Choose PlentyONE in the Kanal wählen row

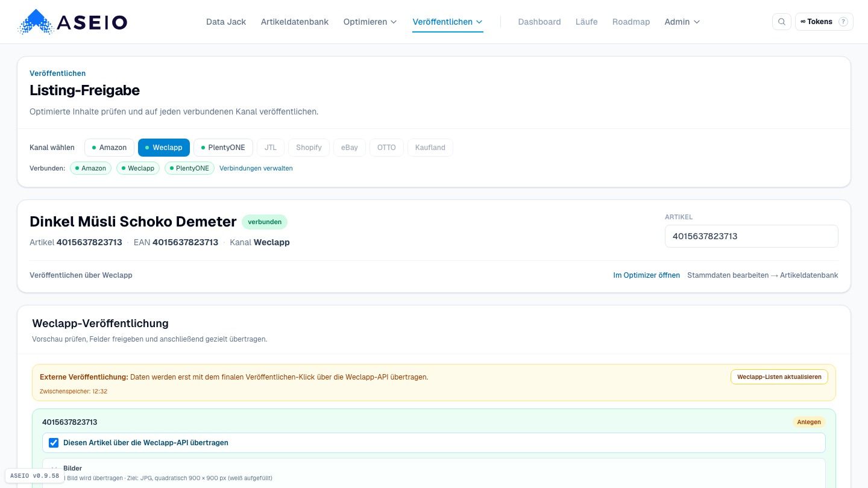(x=223, y=148)
